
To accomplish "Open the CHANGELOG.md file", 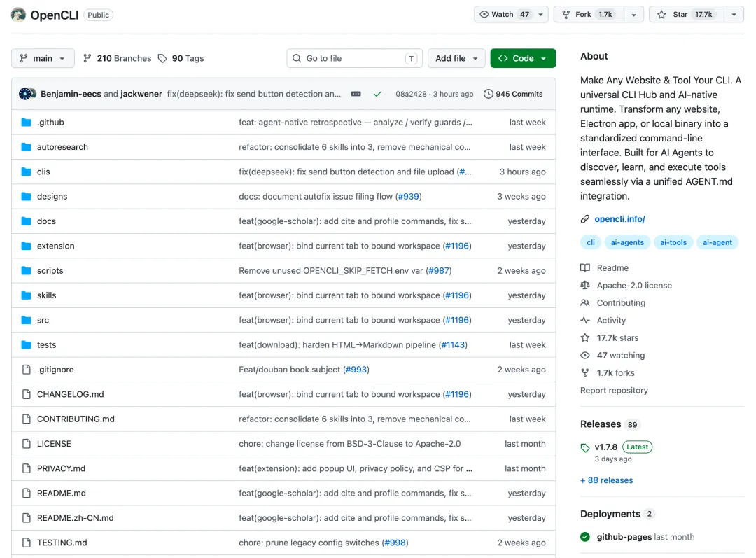I will (x=70, y=394).
